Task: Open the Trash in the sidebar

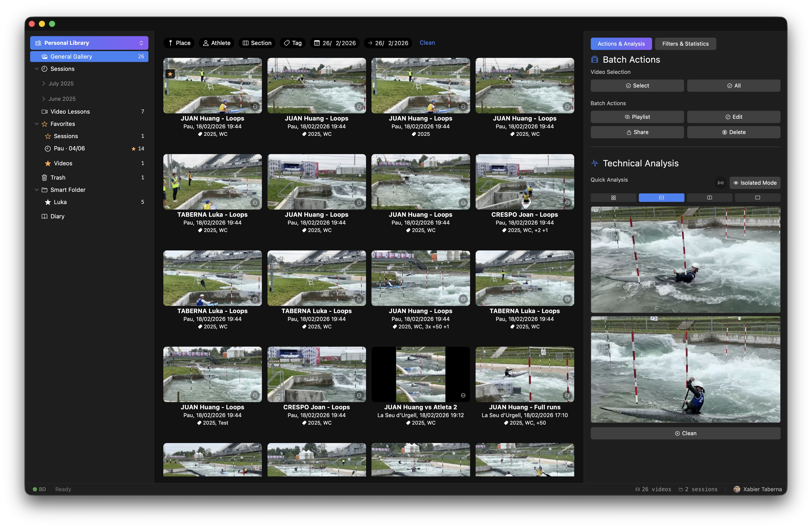Action: pos(58,177)
